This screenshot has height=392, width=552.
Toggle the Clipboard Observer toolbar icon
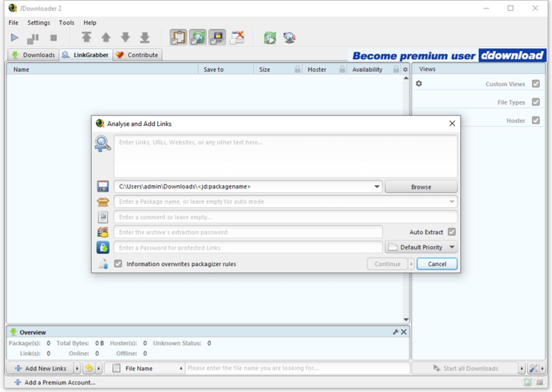point(179,38)
